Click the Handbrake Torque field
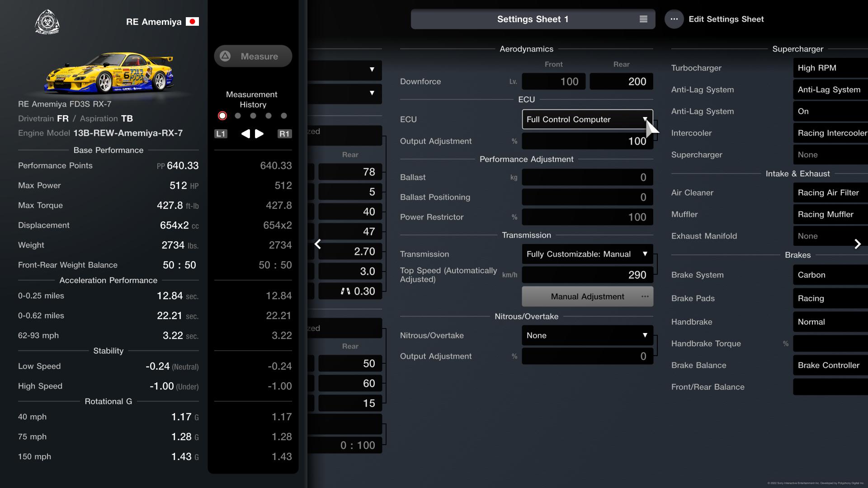Image resolution: width=868 pixels, height=488 pixels. click(x=830, y=343)
